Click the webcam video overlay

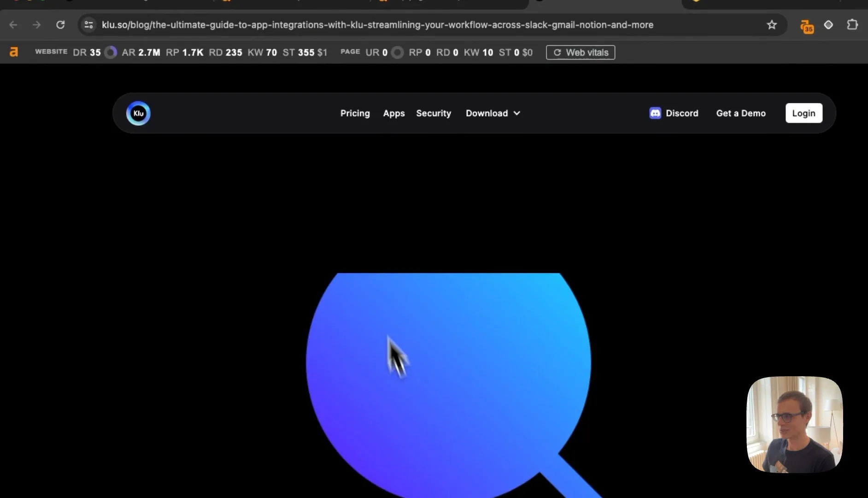(794, 425)
